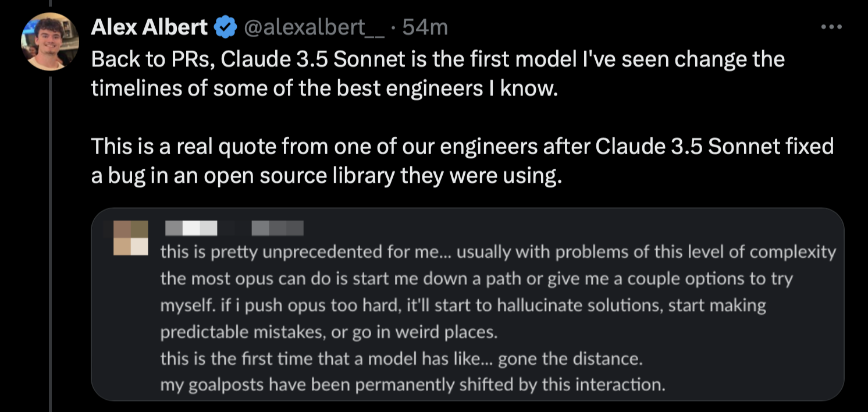
Task: Click "a bug in an open source library" line
Action: point(326,176)
